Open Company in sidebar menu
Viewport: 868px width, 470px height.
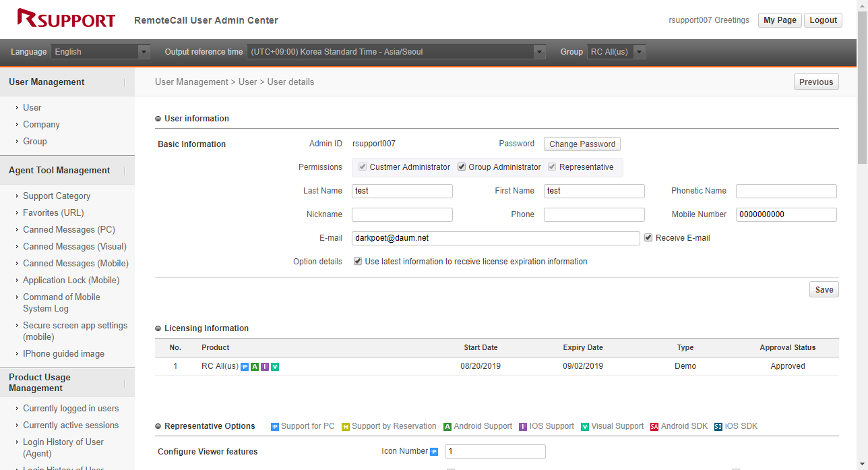click(x=41, y=125)
